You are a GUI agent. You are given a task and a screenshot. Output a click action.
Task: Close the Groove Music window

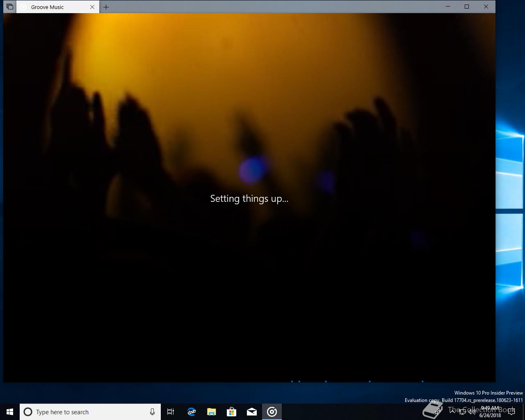[486, 7]
